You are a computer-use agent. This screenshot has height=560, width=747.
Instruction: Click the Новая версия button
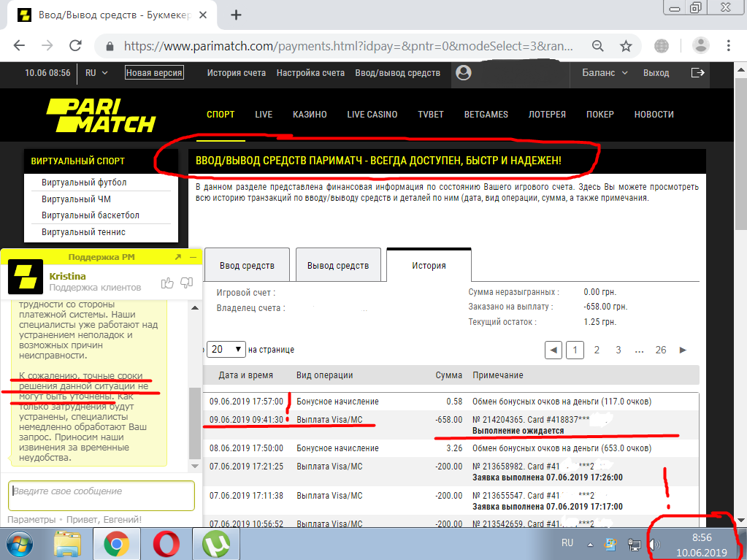pos(154,73)
